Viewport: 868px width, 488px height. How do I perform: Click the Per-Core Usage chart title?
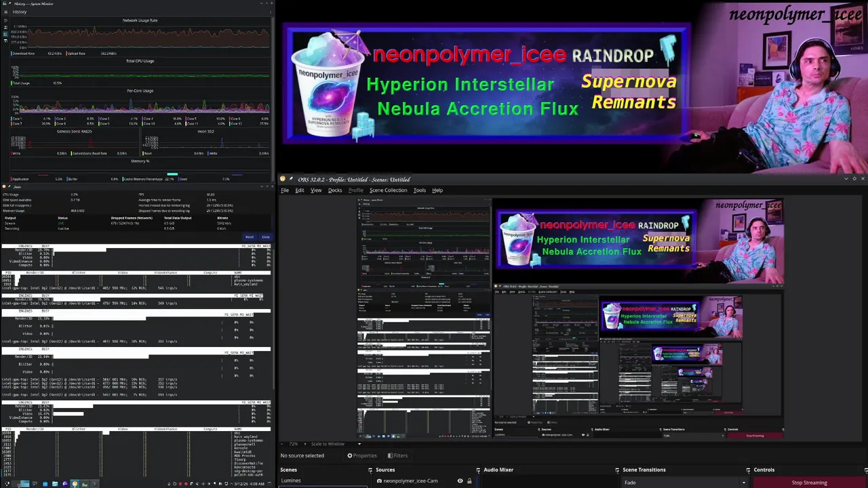point(140,91)
